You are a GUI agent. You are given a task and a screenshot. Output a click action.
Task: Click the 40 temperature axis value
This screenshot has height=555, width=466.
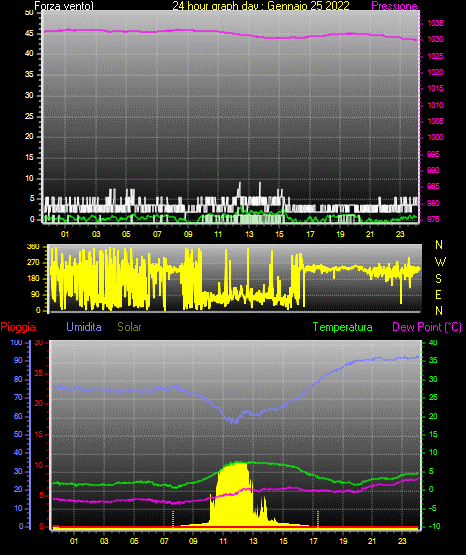click(x=433, y=343)
